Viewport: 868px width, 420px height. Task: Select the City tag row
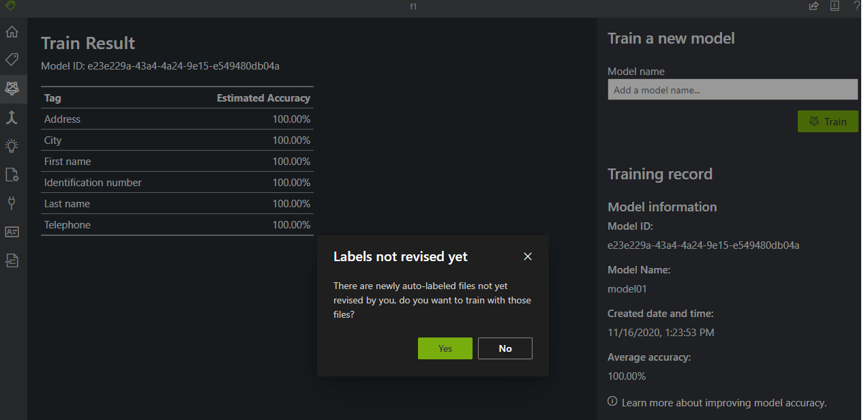[x=177, y=140]
